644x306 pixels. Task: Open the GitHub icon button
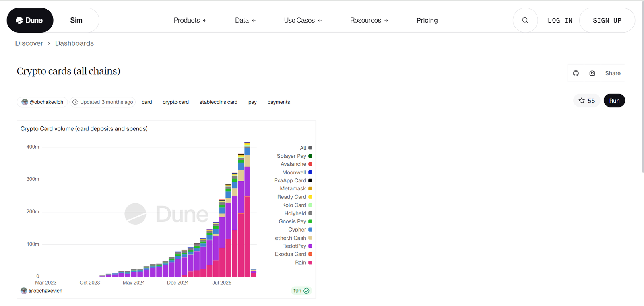[x=576, y=73]
